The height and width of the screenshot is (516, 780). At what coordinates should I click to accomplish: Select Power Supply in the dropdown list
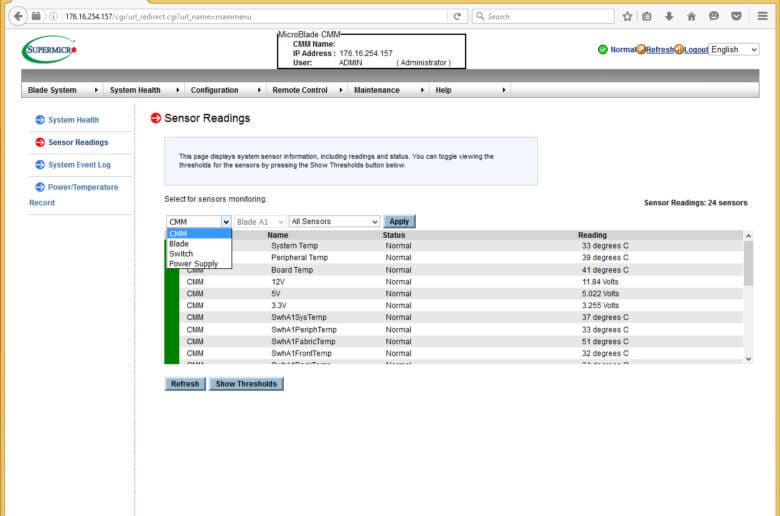[x=199, y=264]
